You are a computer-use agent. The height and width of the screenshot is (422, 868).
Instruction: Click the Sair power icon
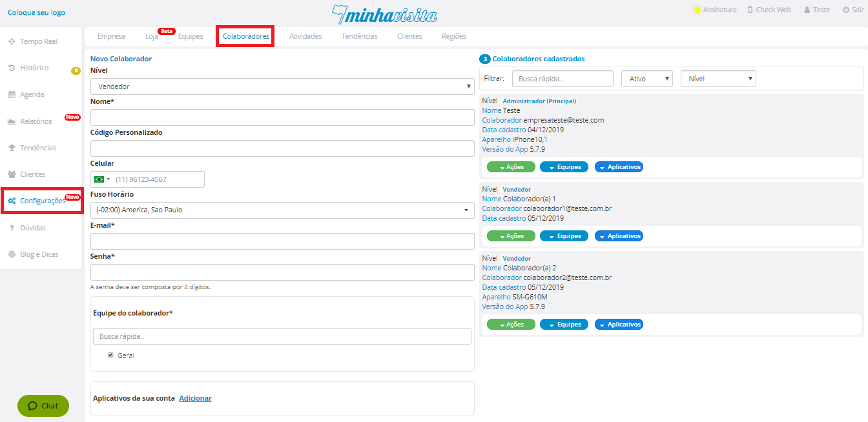[x=845, y=10]
